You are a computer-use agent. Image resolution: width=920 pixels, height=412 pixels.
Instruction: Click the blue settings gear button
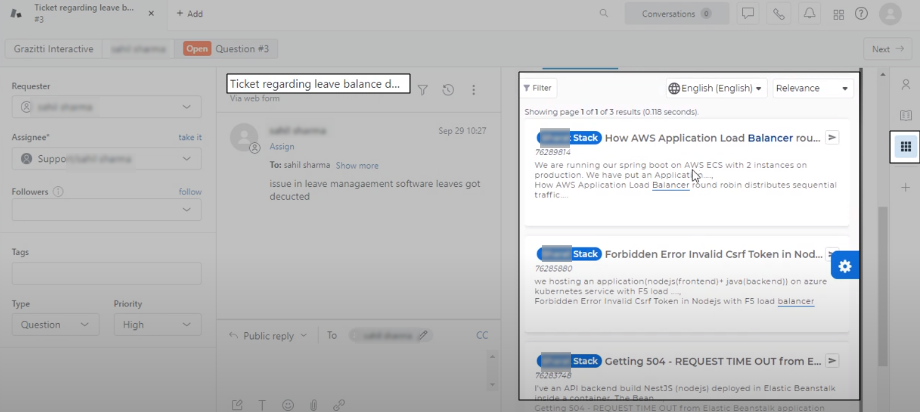click(845, 266)
